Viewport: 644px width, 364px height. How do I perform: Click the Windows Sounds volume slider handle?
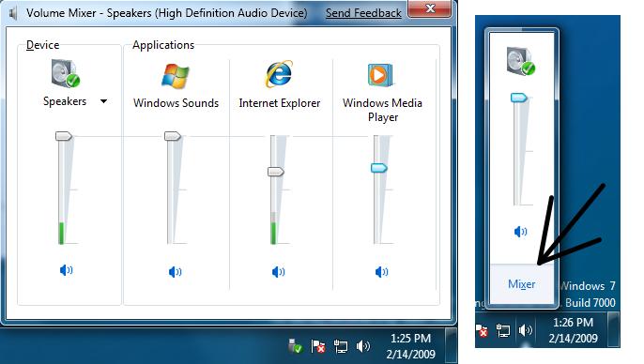[x=173, y=136]
